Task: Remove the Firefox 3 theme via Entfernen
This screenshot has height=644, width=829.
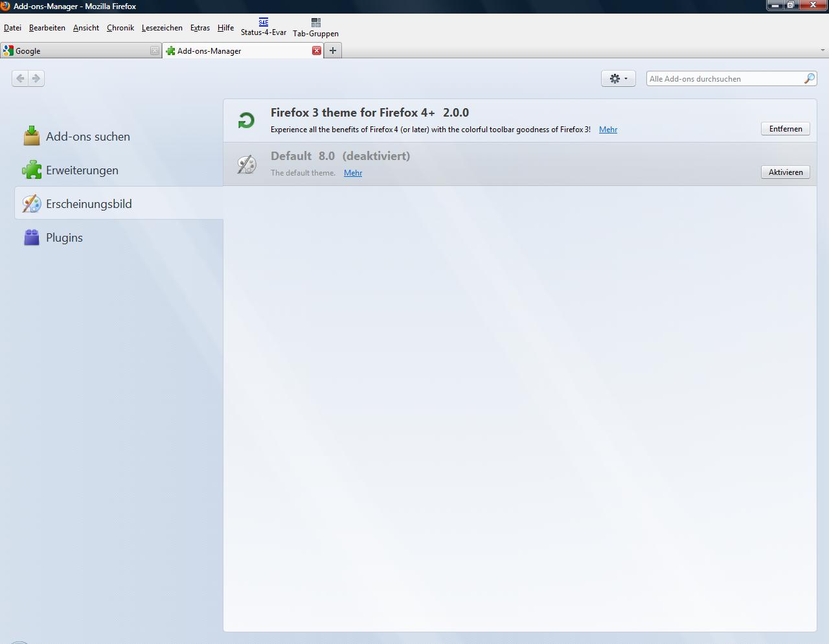Action: (786, 129)
